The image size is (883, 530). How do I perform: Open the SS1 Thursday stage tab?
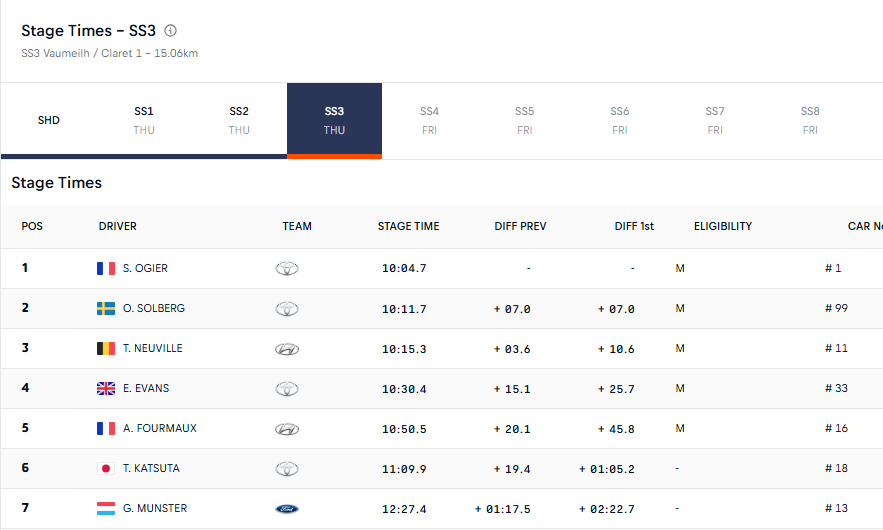click(x=144, y=120)
